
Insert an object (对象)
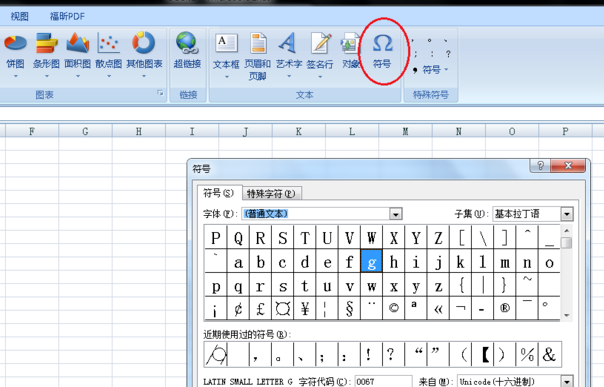(x=350, y=50)
